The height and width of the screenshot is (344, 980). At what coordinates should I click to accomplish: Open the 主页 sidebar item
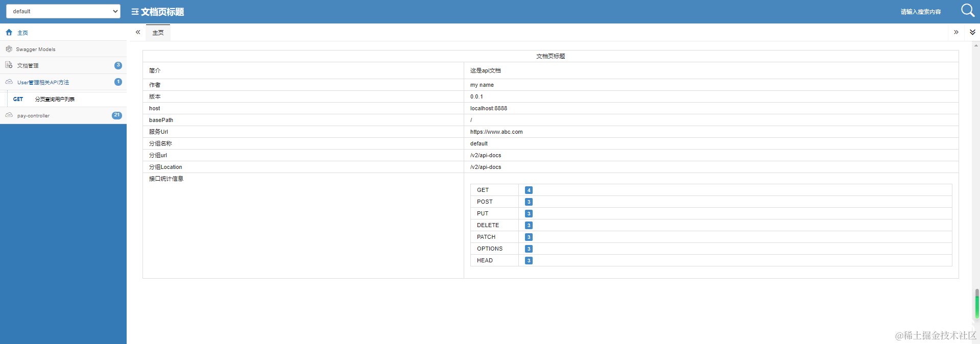(x=63, y=33)
